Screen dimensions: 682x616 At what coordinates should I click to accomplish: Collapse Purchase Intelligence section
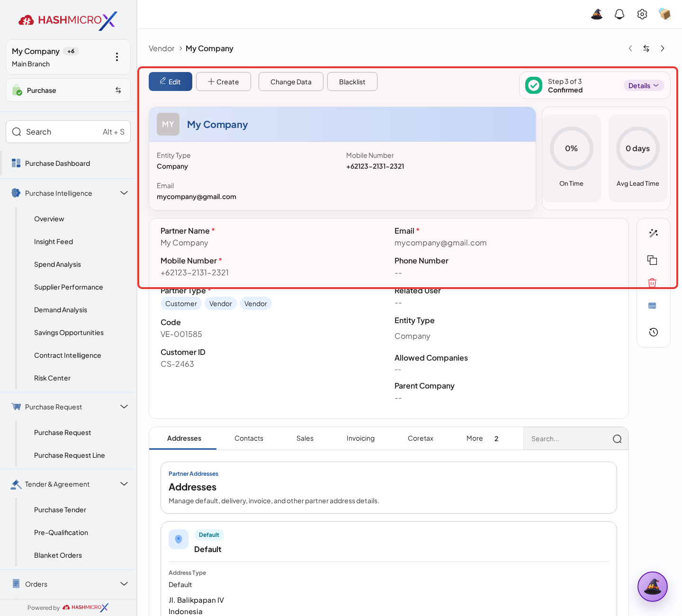(124, 193)
